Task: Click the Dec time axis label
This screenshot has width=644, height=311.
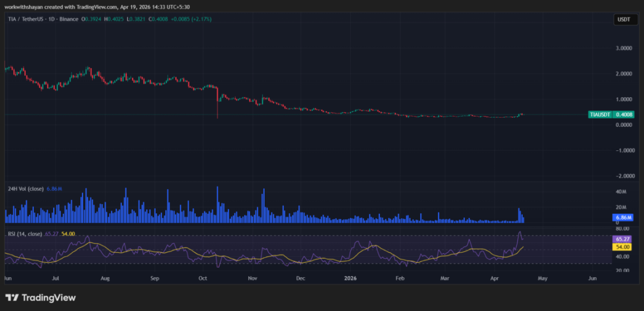Action: click(301, 278)
